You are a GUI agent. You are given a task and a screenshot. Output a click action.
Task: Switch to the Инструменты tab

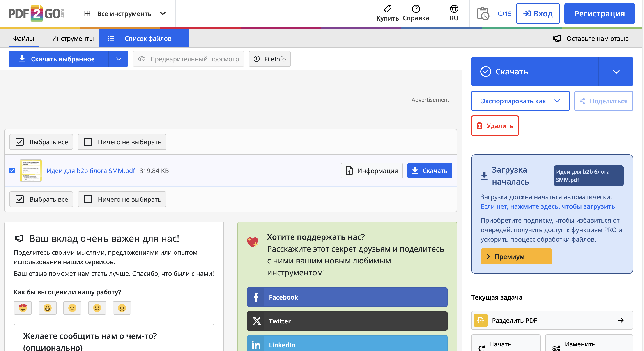[73, 38]
